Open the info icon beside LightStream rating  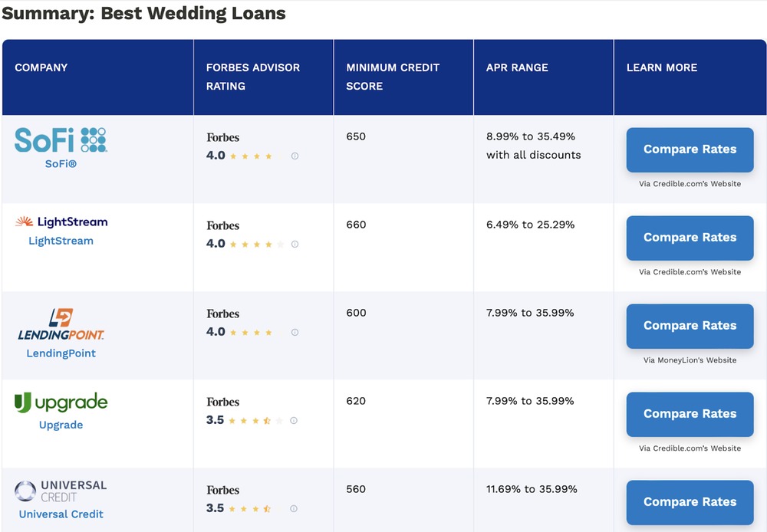coord(295,244)
